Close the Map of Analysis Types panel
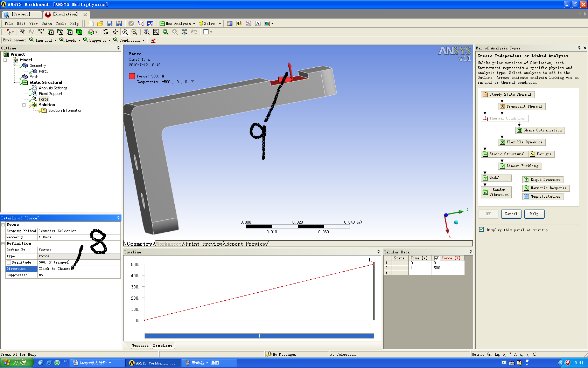The image size is (588, 368). pyautogui.click(x=584, y=48)
